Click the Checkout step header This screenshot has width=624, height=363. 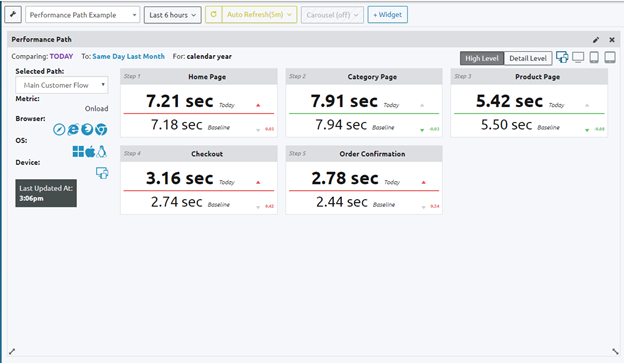(199, 154)
